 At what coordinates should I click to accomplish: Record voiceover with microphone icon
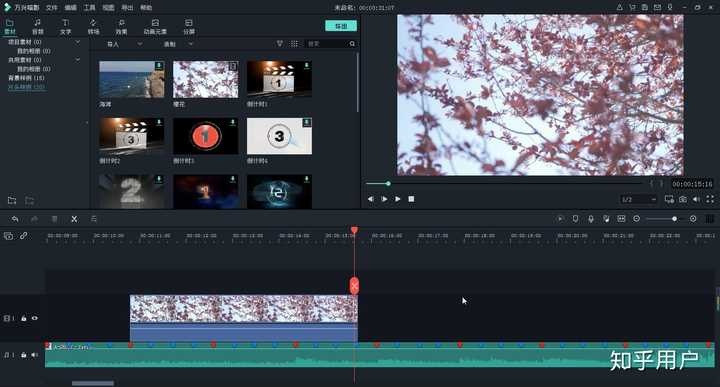point(591,219)
